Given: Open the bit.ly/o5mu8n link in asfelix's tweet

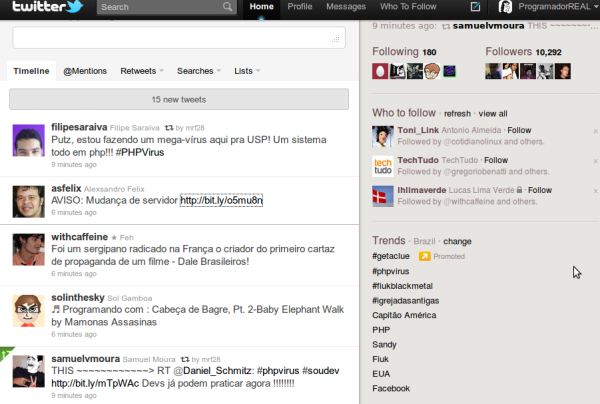Looking at the screenshot, I should pos(222,200).
